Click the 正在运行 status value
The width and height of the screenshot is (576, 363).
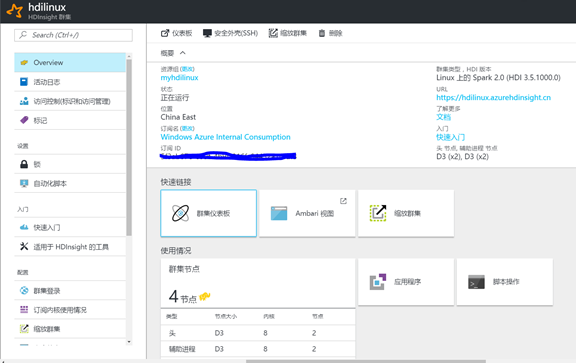pos(175,98)
